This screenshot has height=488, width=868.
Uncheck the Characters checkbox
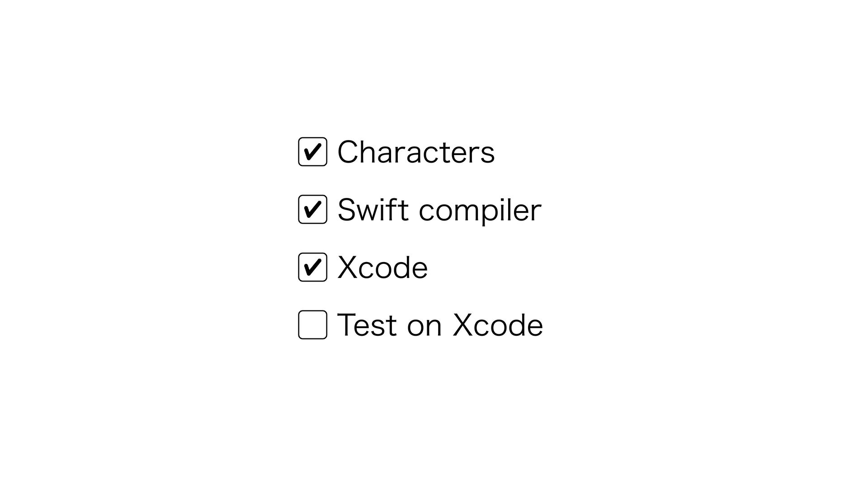coord(312,152)
